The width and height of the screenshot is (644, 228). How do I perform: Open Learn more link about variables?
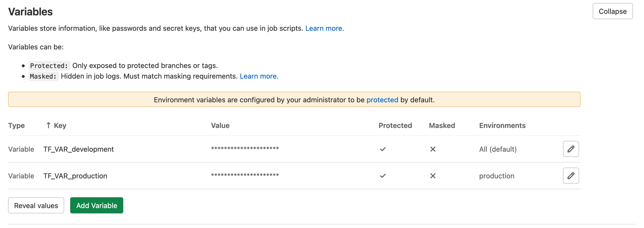tap(325, 28)
